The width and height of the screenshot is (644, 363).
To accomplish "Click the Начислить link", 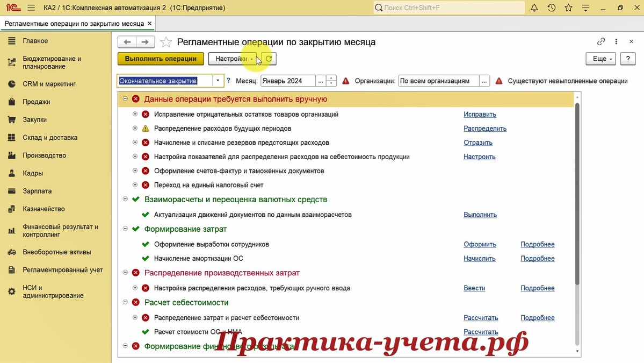I will click(479, 259).
